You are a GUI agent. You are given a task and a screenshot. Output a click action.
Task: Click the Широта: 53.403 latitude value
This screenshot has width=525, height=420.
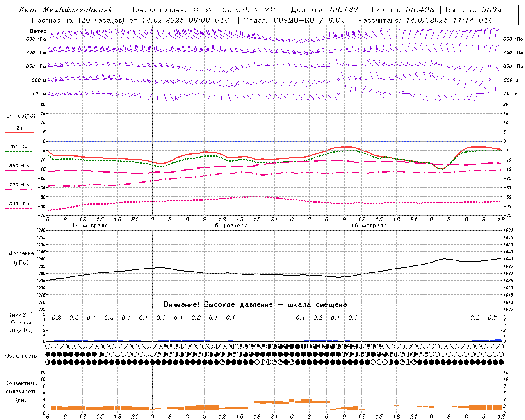click(402, 10)
